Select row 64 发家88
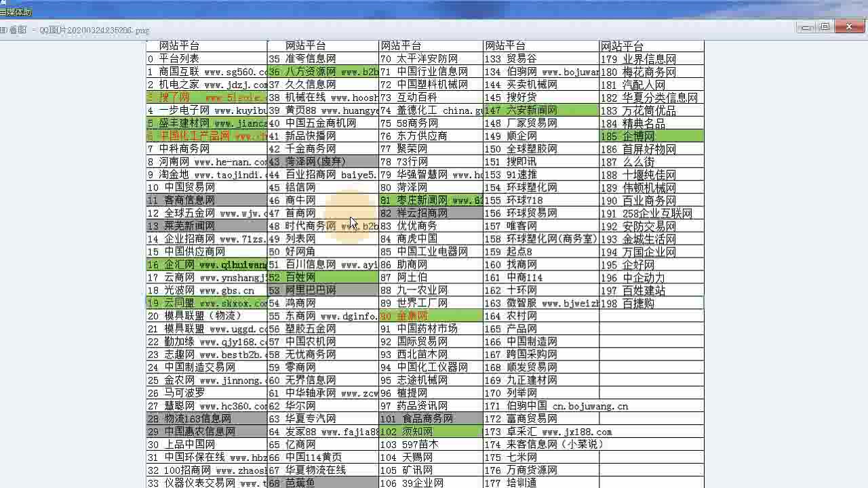Image resolution: width=868 pixels, height=488 pixels. [323, 432]
